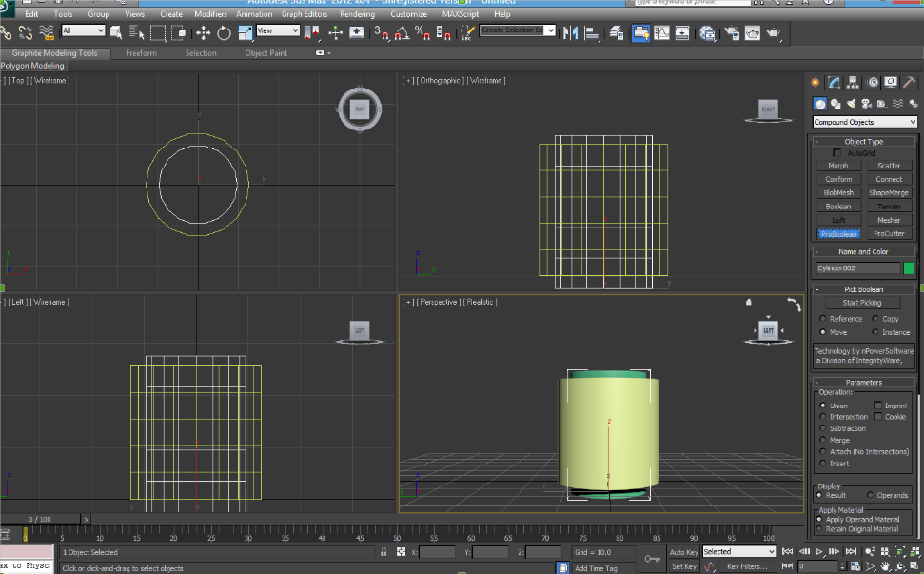Select the Shapes category icon
The width and height of the screenshot is (924, 574).
coord(836,103)
